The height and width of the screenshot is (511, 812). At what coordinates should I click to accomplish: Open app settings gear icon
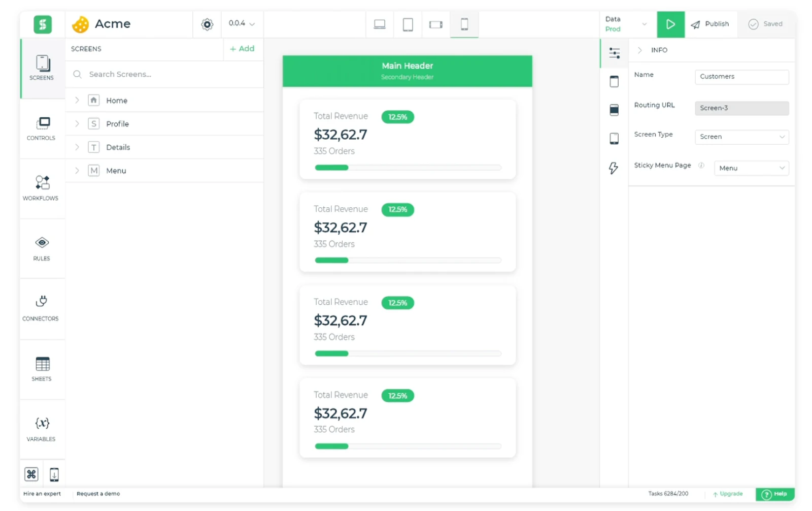pos(207,24)
